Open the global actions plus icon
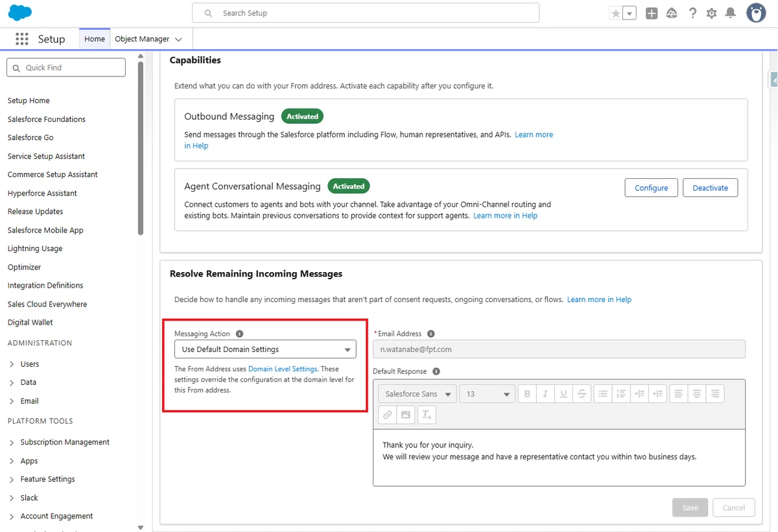Image resolution: width=778 pixels, height=532 pixels. 652,13
